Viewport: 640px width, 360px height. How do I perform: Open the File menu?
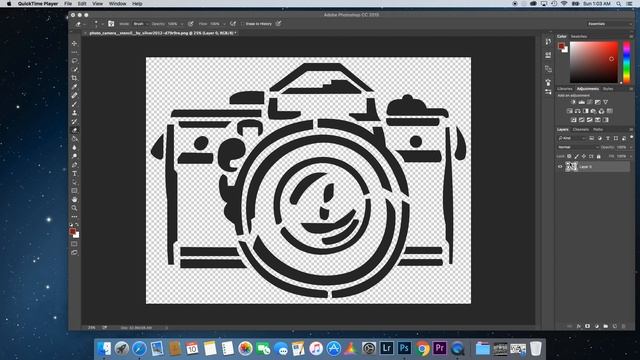click(68, 4)
